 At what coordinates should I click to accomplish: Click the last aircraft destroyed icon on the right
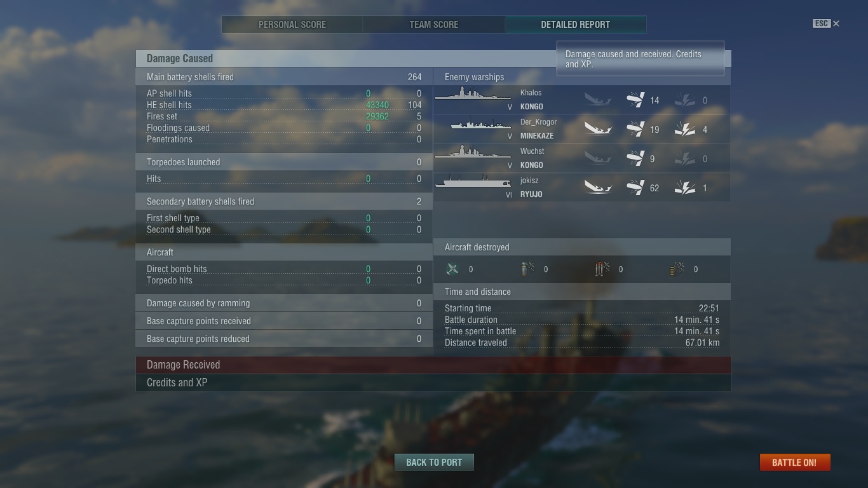pyautogui.click(x=677, y=269)
